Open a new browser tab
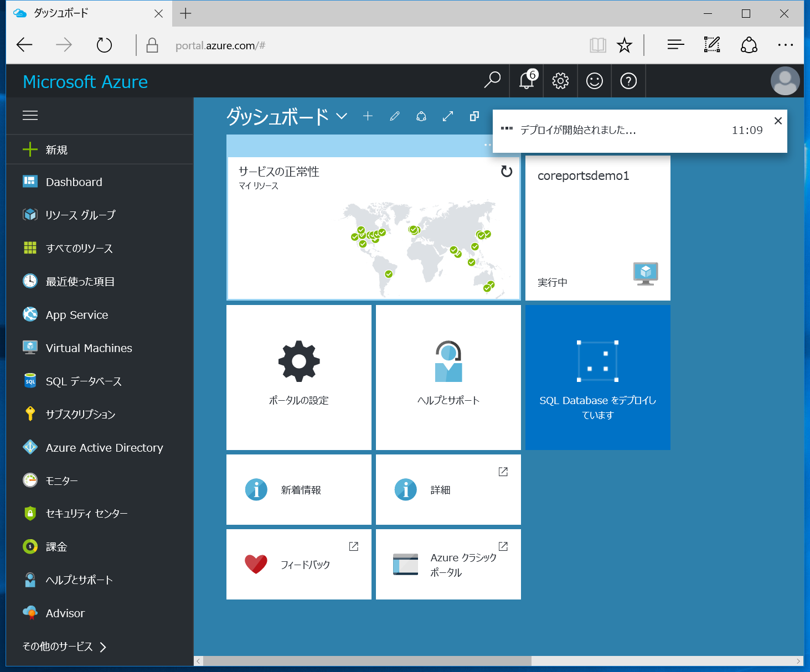The width and height of the screenshot is (810, 672). pyautogui.click(x=185, y=13)
